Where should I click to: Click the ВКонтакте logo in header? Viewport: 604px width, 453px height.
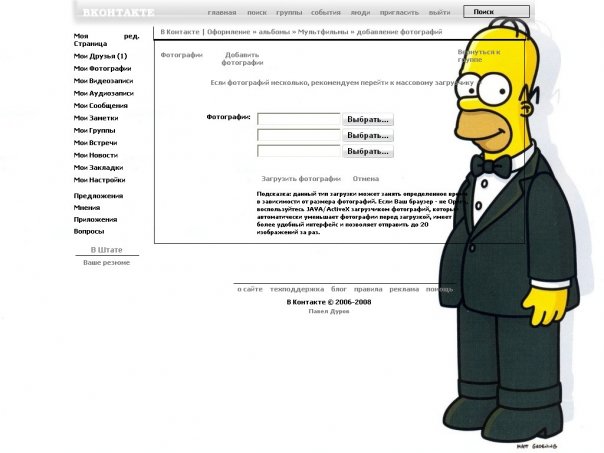[x=118, y=12]
